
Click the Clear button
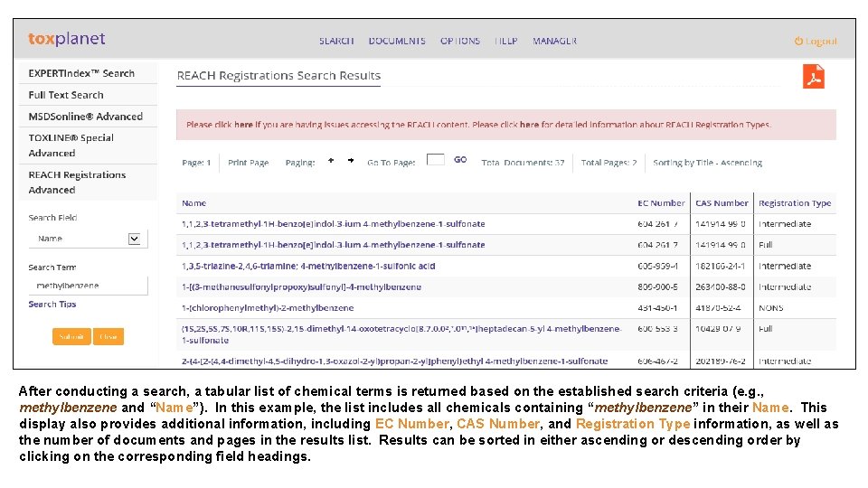pyautogui.click(x=108, y=336)
